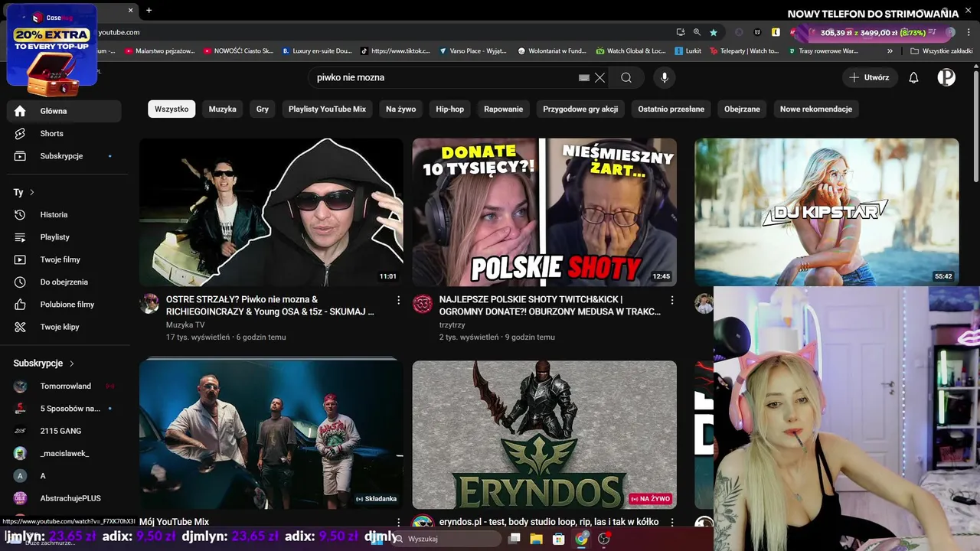Select the Ostatnio przesłane chip
980x551 pixels.
[x=671, y=109]
